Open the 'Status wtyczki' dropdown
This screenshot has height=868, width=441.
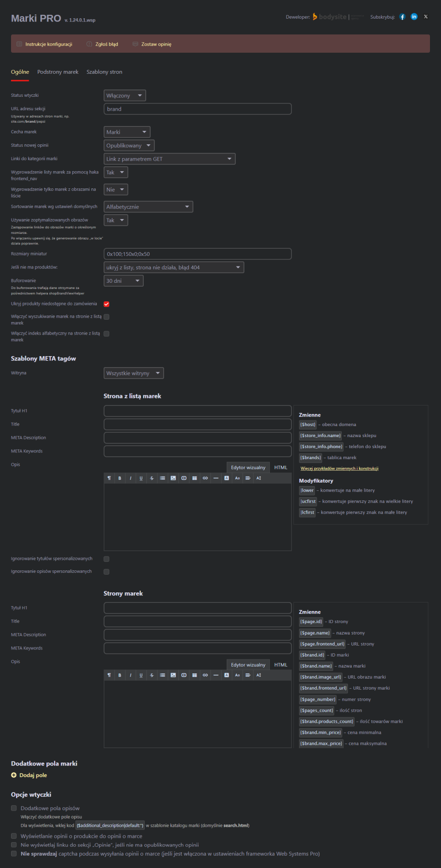125,95
